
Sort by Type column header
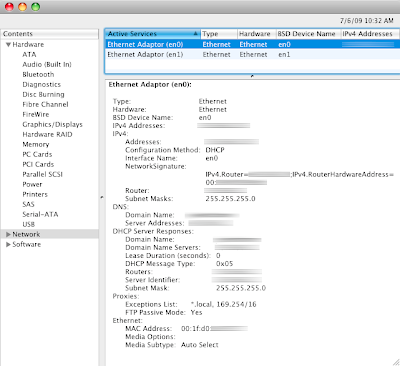[219, 34]
